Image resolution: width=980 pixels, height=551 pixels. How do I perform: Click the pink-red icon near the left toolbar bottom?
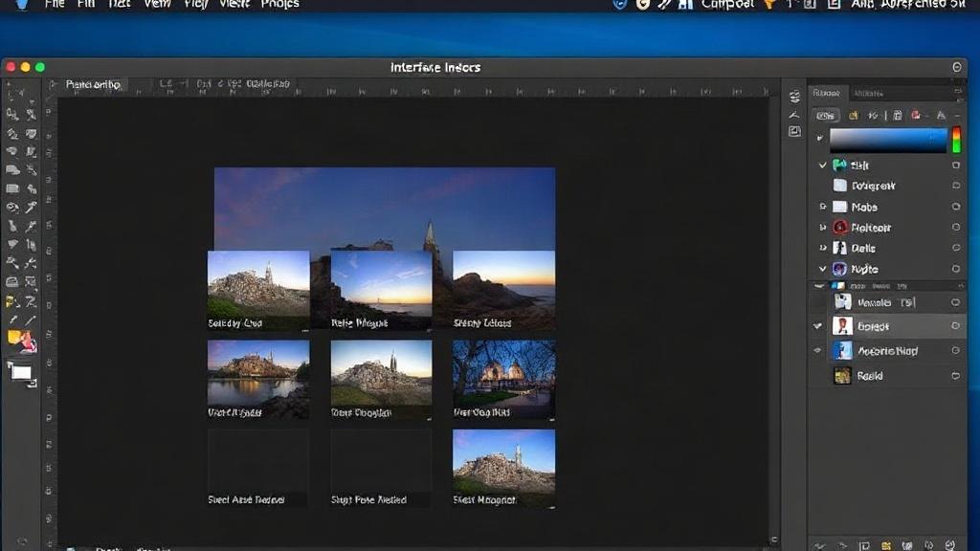[x=28, y=342]
